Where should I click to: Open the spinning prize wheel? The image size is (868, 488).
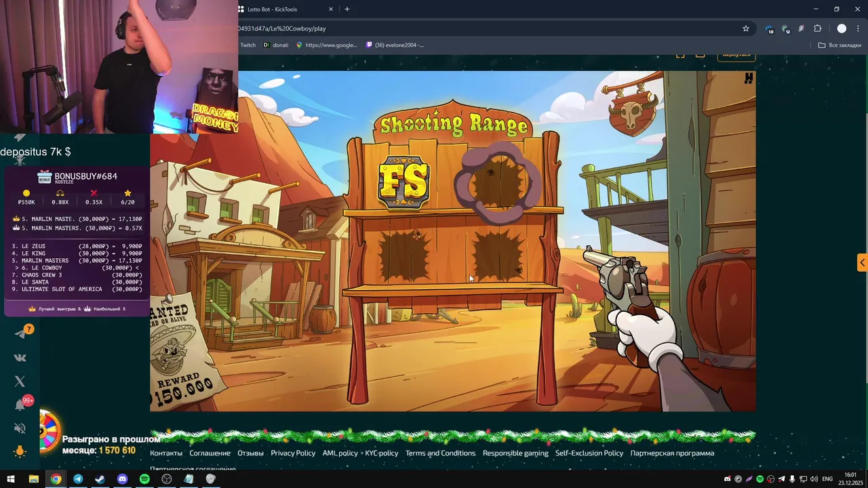tap(49, 432)
